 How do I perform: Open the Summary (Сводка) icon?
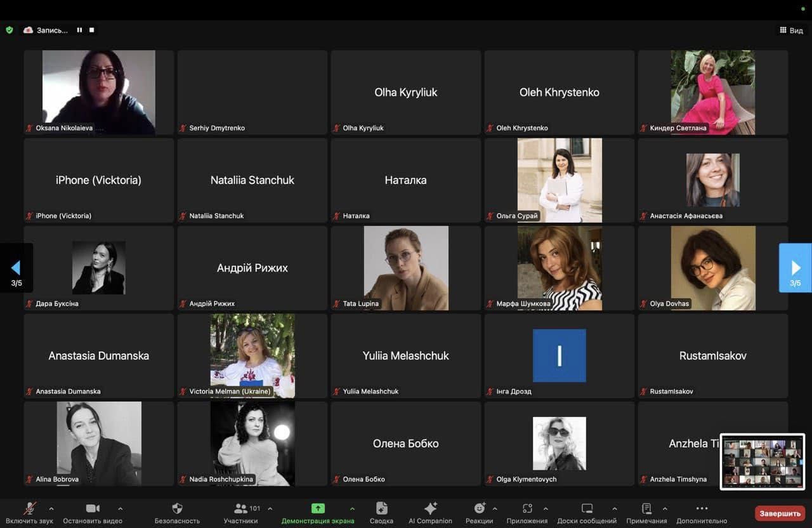pyautogui.click(x=381, y=509)
